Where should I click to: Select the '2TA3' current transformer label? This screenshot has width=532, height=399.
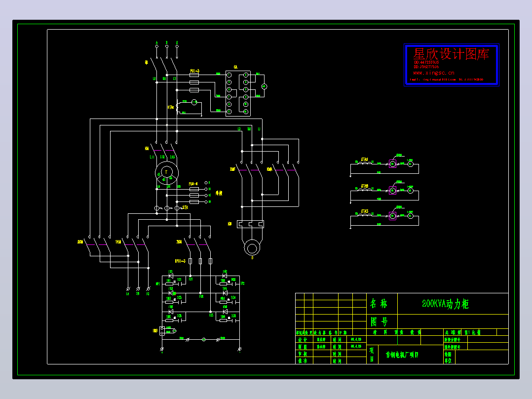point(364,211)
